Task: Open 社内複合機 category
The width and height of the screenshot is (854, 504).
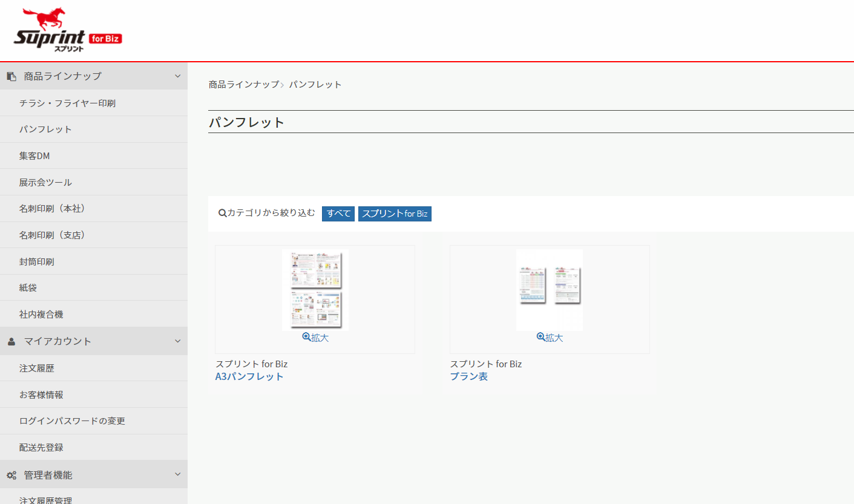Action: [x=94, y=314]
